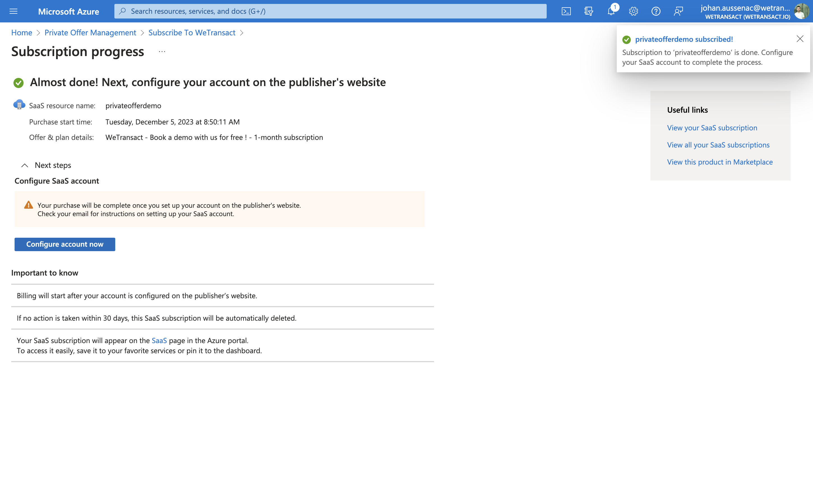
Task: Go to Home breadcrumb
Action: [22, 33]
